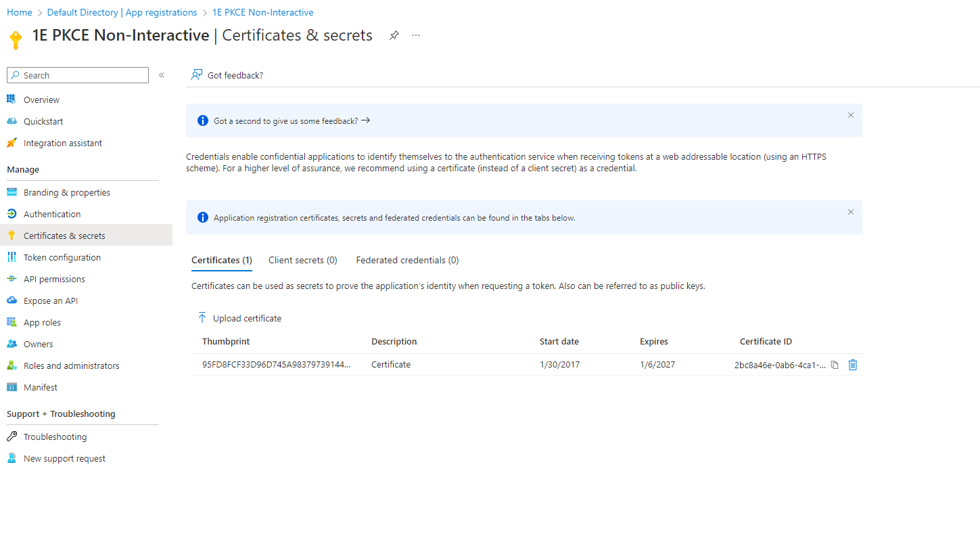Switch to the Certificates (1) tab
Viewport: 980px width, 555px height.
(222, 260)
